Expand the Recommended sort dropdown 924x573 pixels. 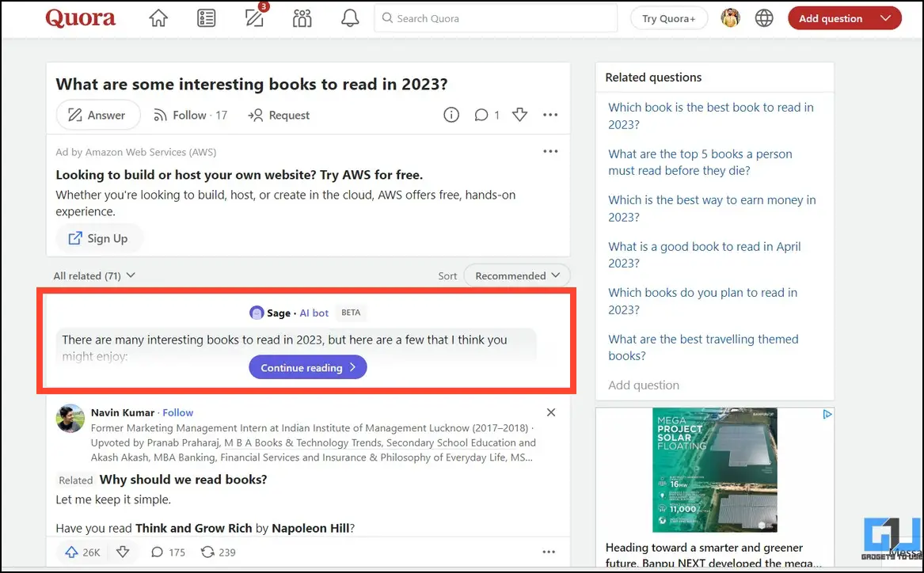517,275
